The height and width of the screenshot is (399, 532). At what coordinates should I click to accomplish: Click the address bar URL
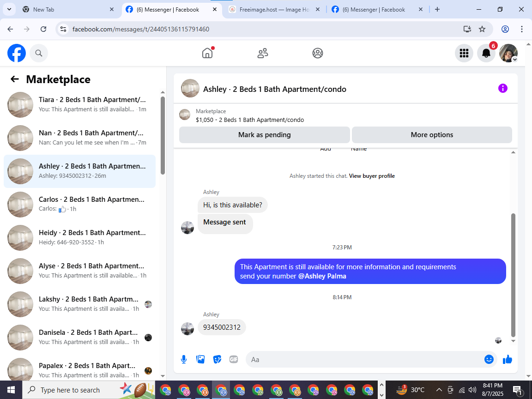141,29
